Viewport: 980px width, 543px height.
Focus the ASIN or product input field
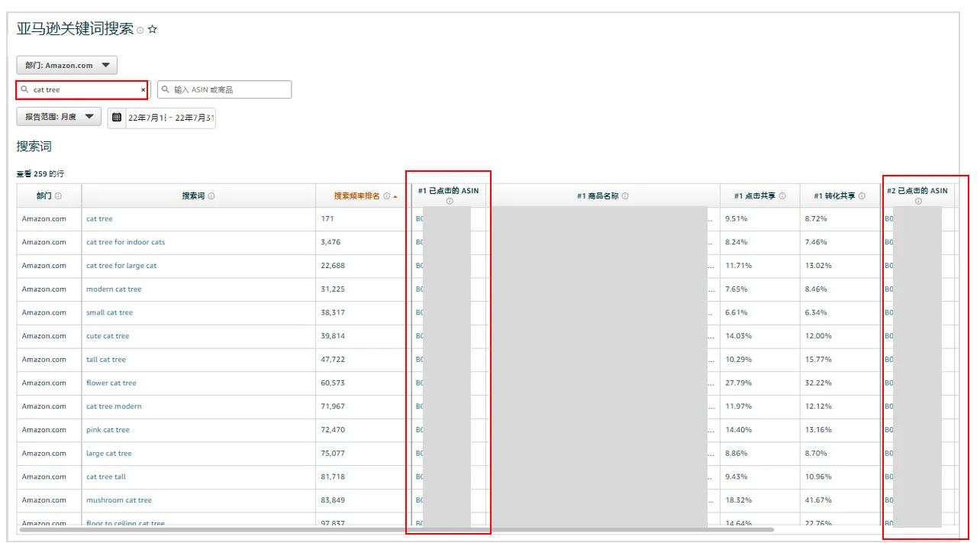(x=224, y=89)
